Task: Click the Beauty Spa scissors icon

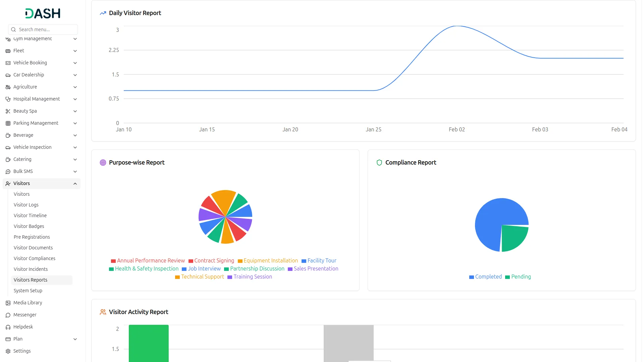Action: [8, 111]
